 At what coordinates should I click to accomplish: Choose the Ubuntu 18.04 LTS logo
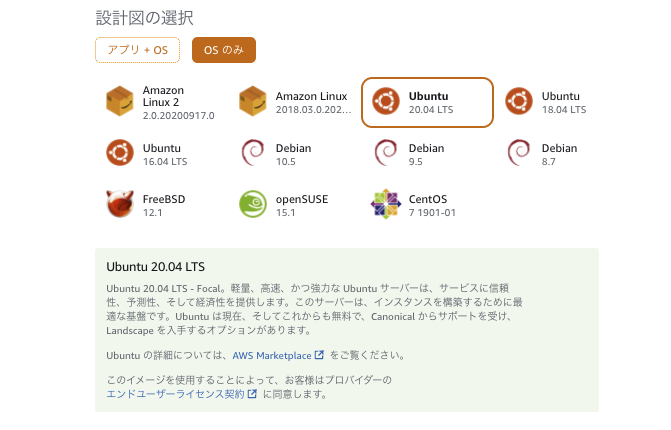(519, 102)
